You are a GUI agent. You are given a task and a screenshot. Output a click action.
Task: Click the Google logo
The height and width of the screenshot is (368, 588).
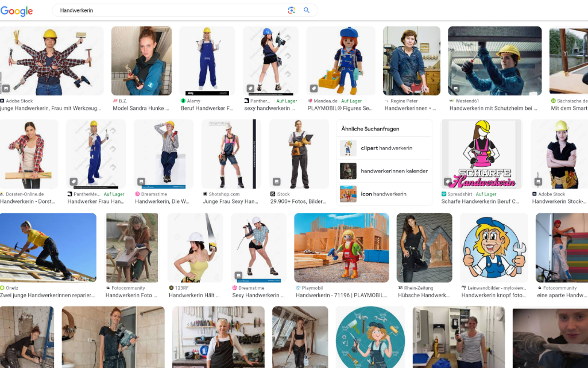[17, 11]
